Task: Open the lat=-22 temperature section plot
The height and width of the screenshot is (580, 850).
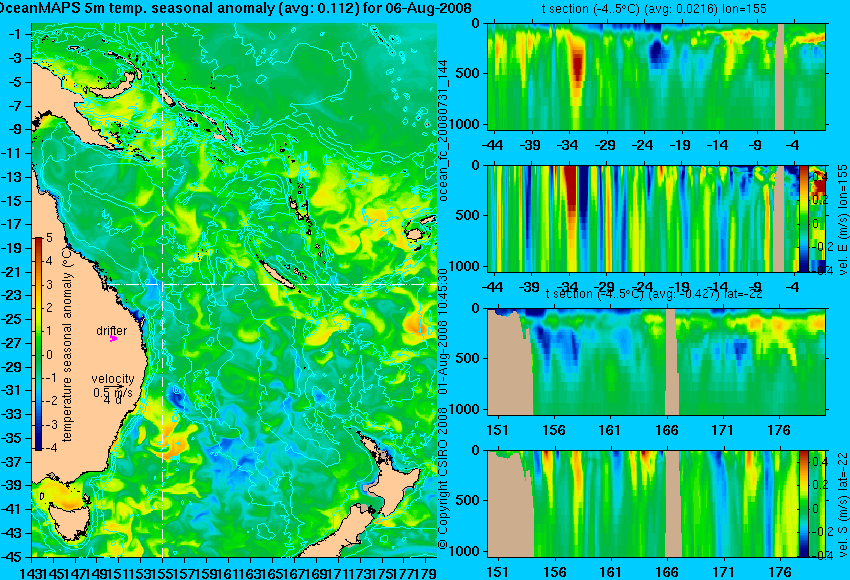Action: 656,362
